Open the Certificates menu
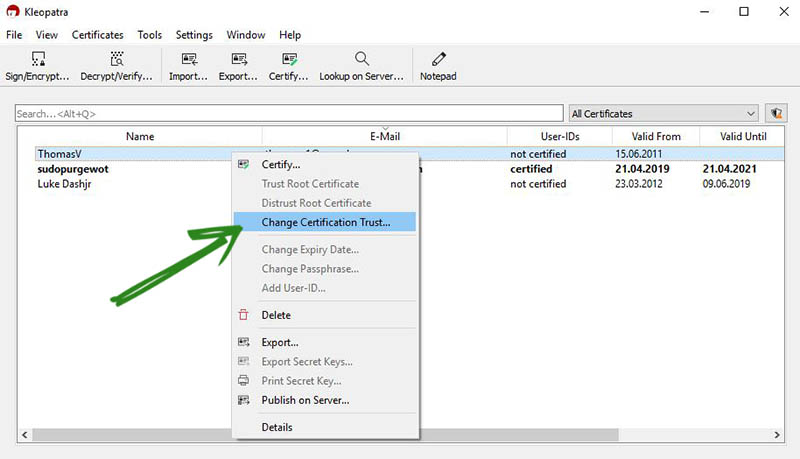This screenshot has width=800, height=459. (97, 35)
